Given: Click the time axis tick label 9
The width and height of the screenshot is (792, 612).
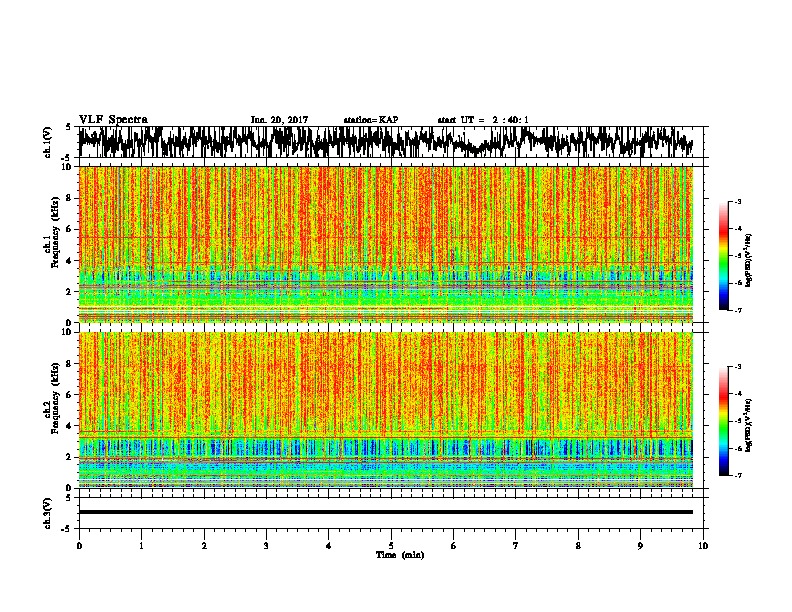Looking at the screenshot, I should pos(641,546).
